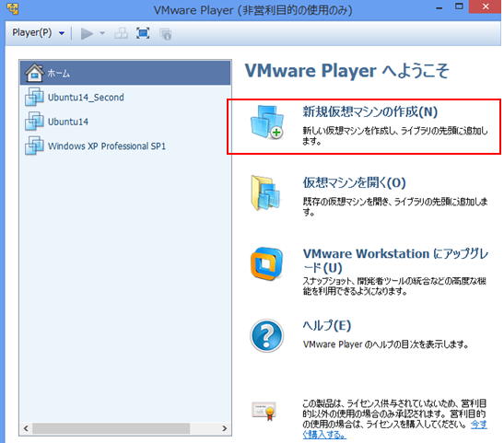The image size is (504, 443).
Task: Select Windows XP Professional SP1 entry
Action: pos(125,146)
